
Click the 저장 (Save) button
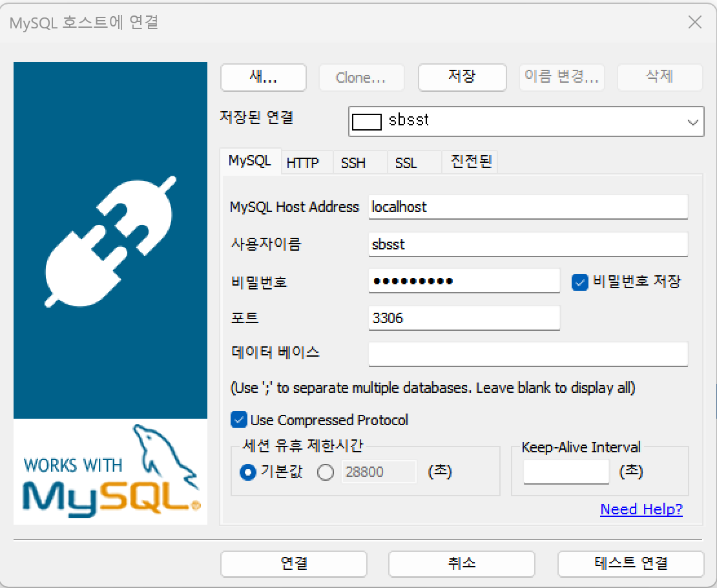(462, 78)
